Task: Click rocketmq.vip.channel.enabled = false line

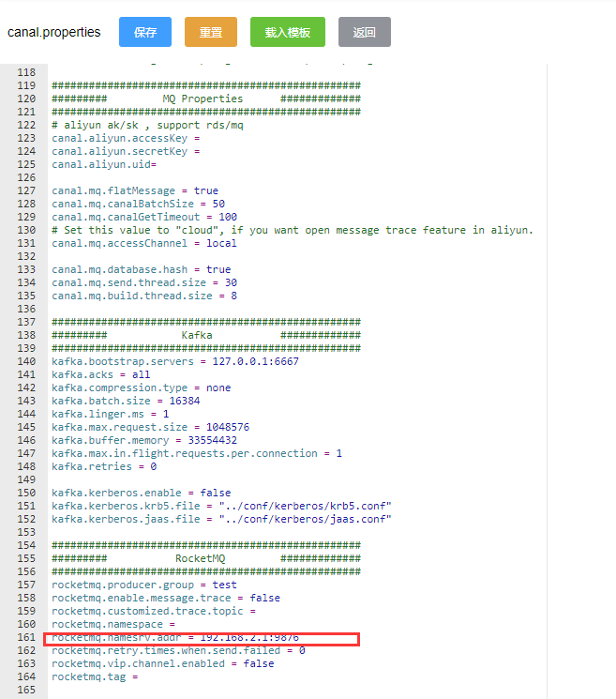Action: coord(162,663)
